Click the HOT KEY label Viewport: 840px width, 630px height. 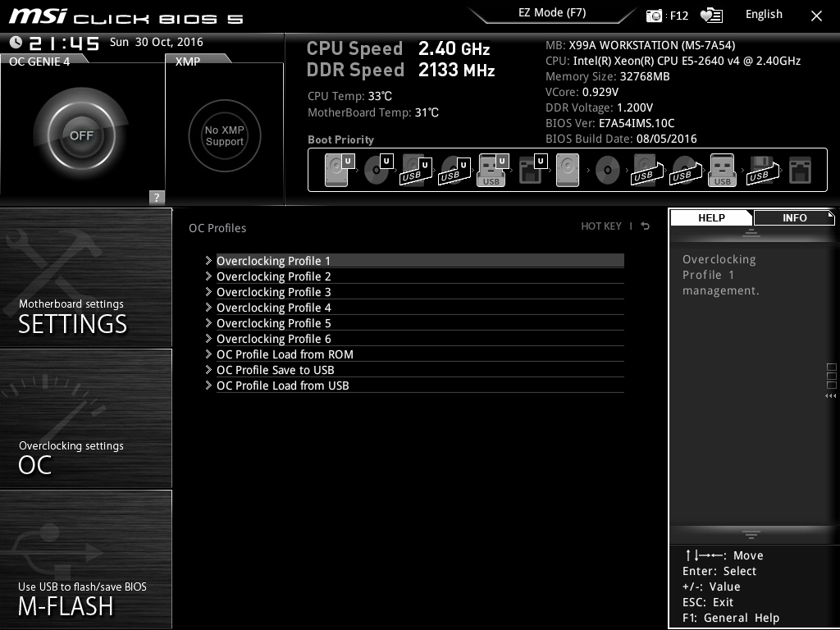coord(601,226)
